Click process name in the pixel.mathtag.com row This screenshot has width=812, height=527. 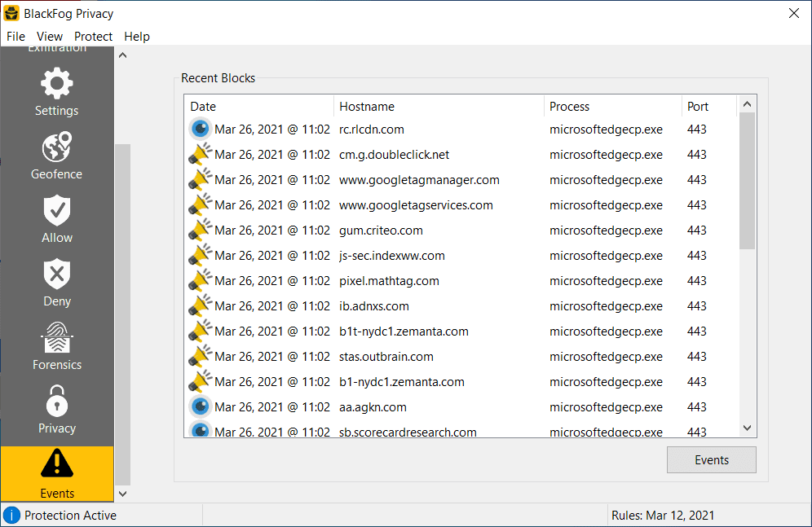point(606,281)
